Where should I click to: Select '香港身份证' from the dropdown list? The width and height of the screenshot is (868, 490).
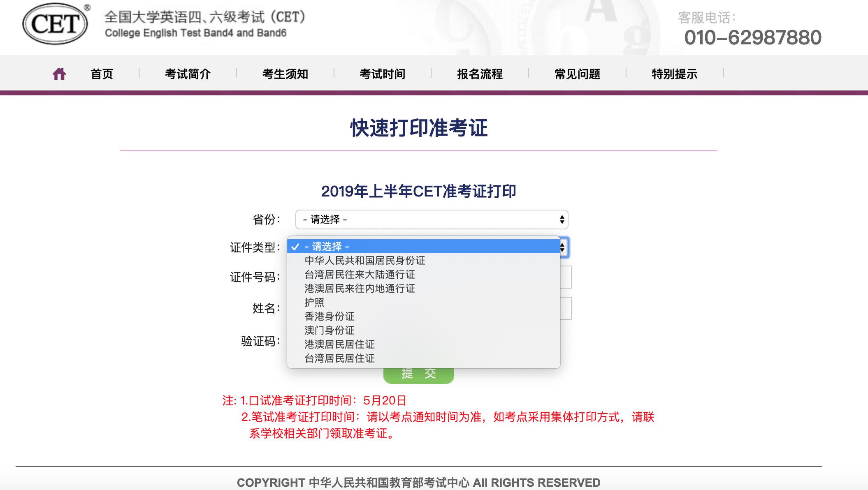click(330, 317)
